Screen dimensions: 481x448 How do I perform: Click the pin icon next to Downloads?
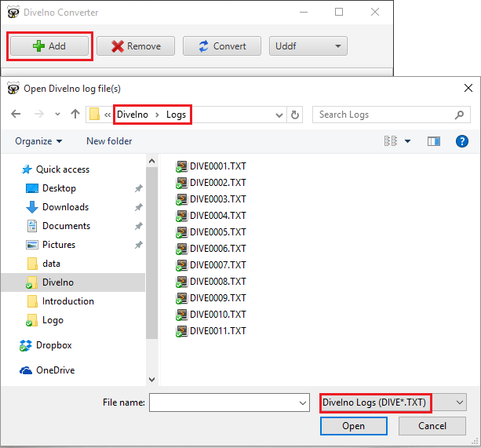tap(139, 207)
